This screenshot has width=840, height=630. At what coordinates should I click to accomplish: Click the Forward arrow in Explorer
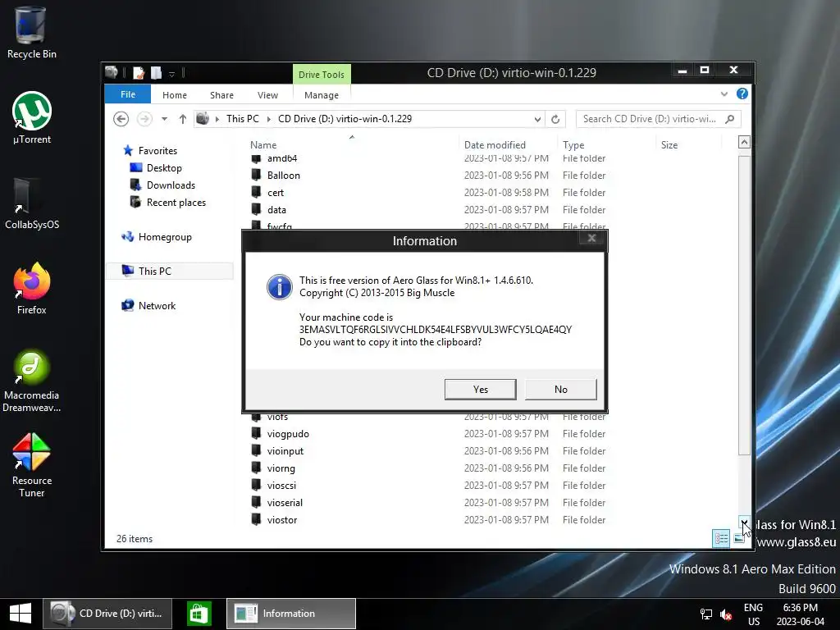click(x=144, y=119)
